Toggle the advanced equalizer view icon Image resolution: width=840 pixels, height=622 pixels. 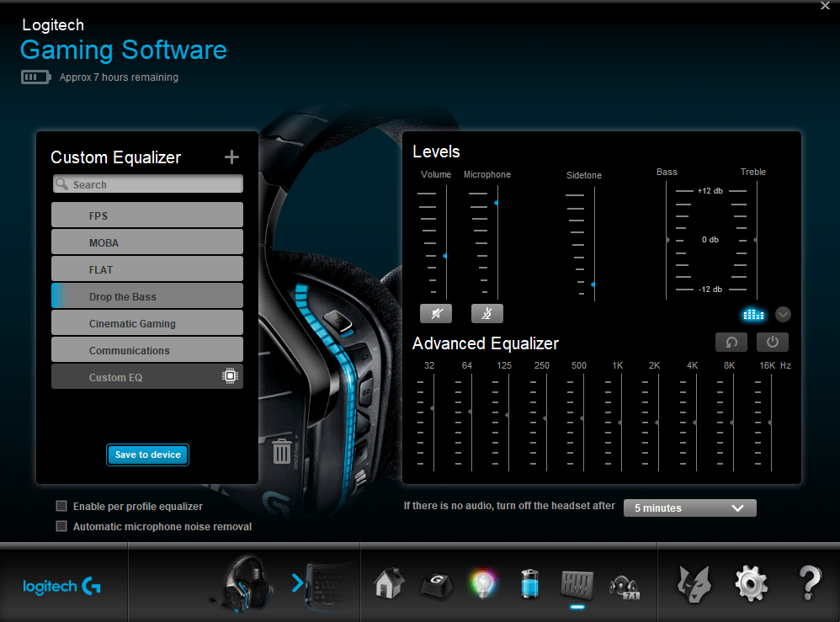click(x=753, y=315)
